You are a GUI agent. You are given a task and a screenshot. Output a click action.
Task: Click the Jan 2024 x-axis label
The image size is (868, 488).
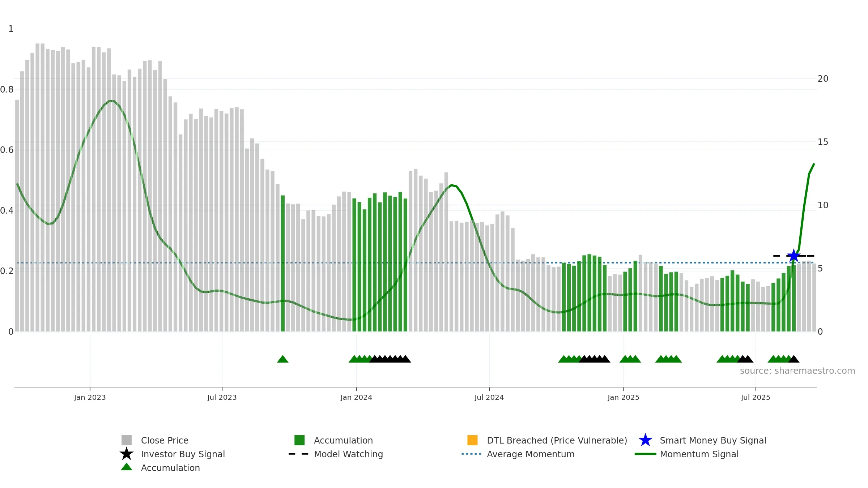(x=356, y=398)
